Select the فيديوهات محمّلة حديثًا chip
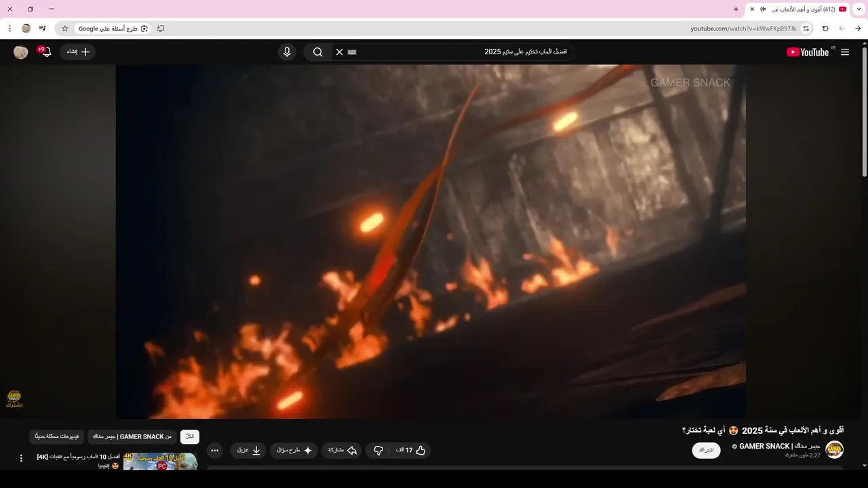 coord(57,436)
